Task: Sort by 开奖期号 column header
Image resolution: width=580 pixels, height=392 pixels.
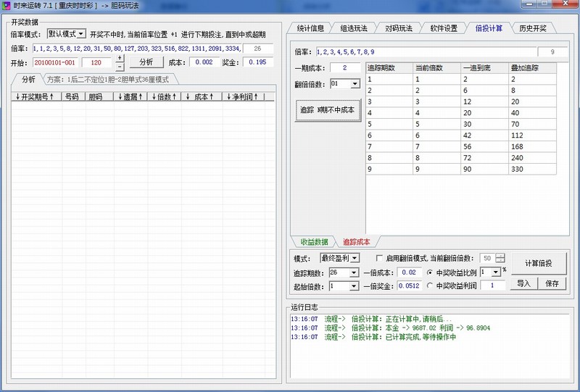Action: [36, 96]
